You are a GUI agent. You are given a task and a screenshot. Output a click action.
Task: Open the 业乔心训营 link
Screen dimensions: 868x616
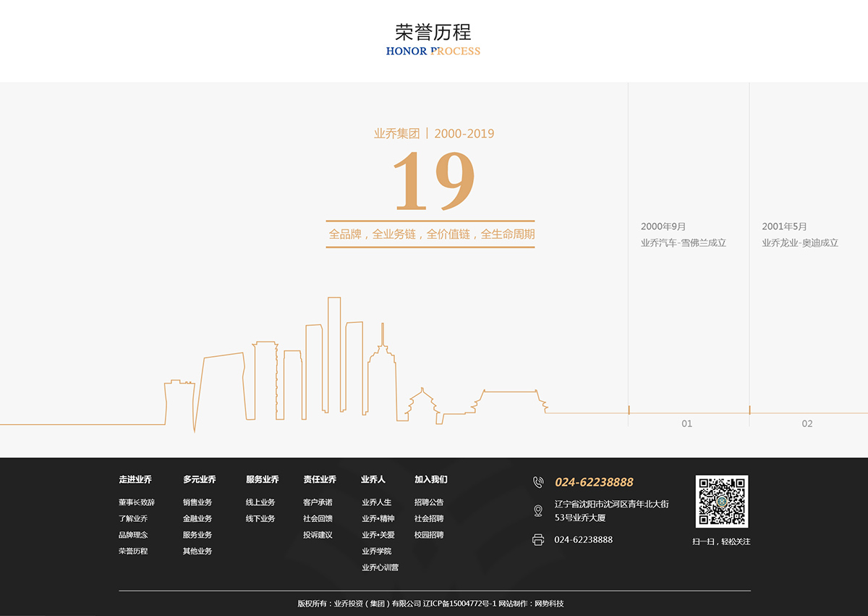pos(380,568)
